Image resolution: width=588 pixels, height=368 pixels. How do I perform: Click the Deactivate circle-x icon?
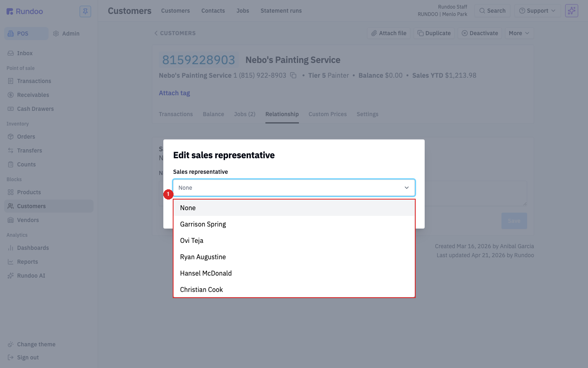(x=464, y=33)
